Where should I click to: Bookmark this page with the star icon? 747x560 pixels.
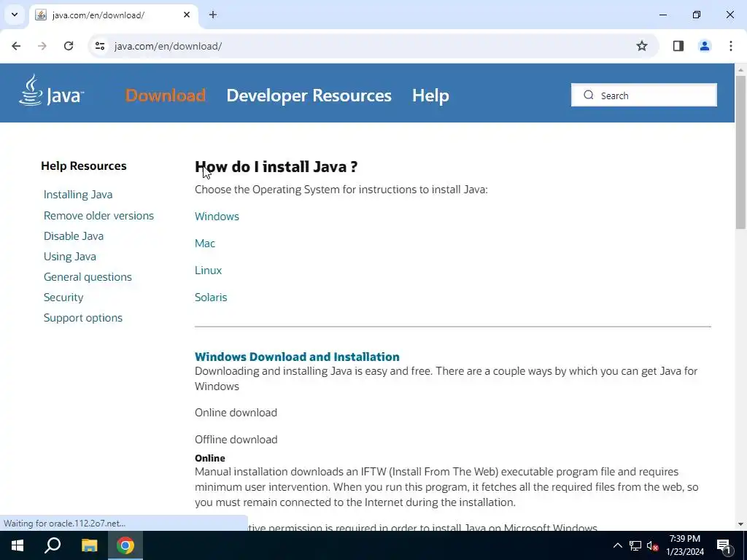(x=642, y=46)
